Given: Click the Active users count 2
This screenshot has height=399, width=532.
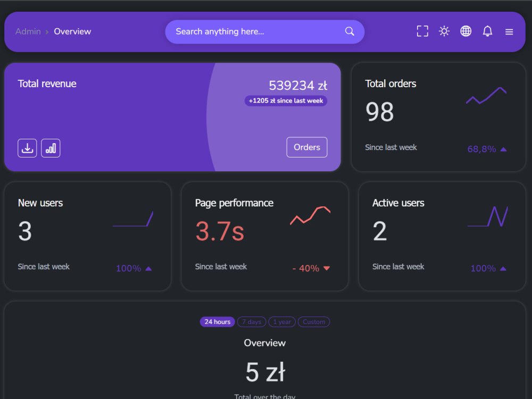Looking at the screenshot, I should [x=380, y=231].
